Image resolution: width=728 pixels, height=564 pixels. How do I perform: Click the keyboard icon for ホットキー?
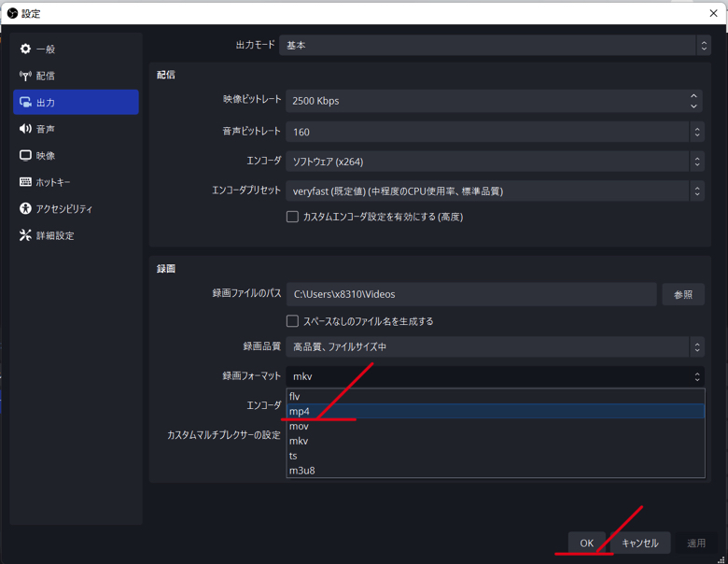coord(25,182)
